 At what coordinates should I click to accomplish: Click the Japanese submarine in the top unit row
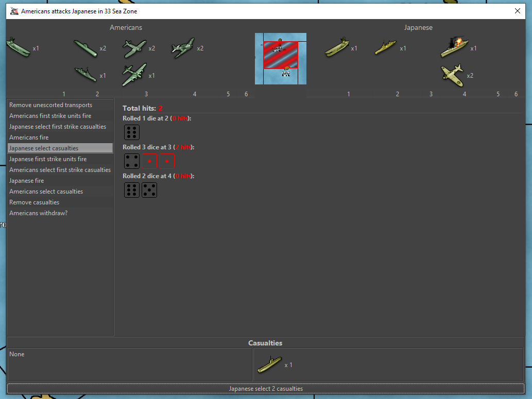tap(337, 48)
